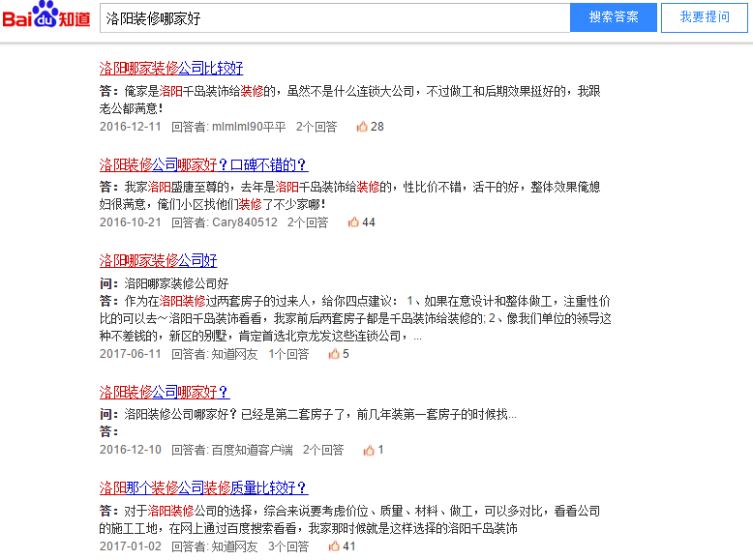Click 2个回答 under the first result
Image resolution: width=753 pixels, height=560 pixels.
[316, 127]
